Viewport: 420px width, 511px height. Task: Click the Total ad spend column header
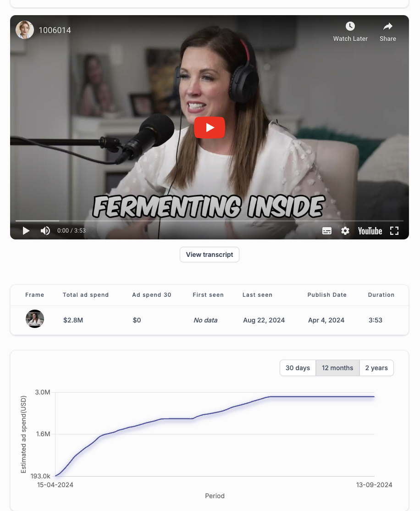(x=86, y=294)
